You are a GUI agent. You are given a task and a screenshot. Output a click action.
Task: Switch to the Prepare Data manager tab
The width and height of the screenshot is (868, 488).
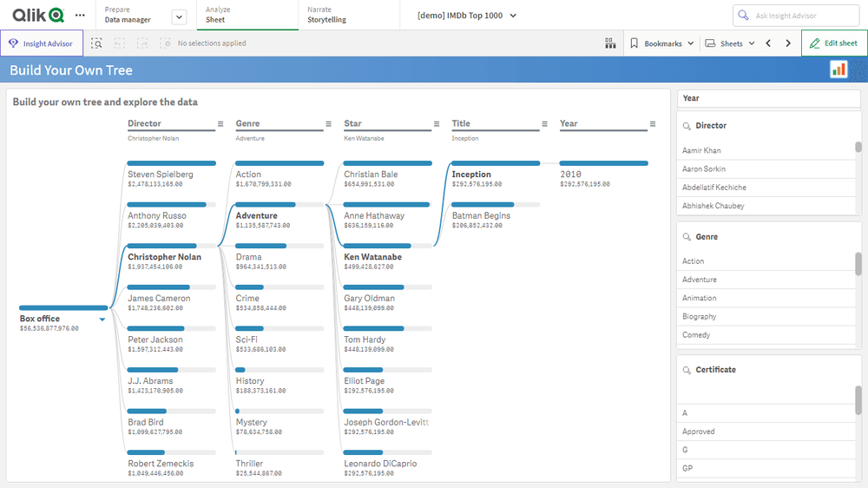click(128, 16)
